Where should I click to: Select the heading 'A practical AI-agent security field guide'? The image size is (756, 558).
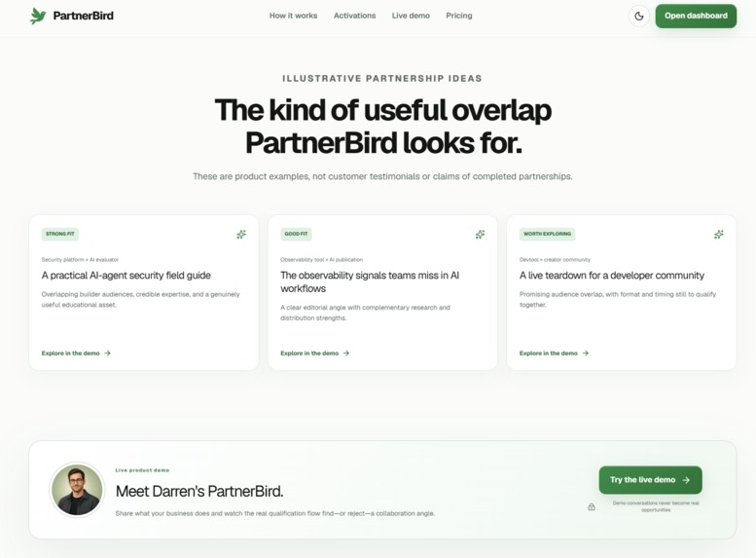pos(126,276)
